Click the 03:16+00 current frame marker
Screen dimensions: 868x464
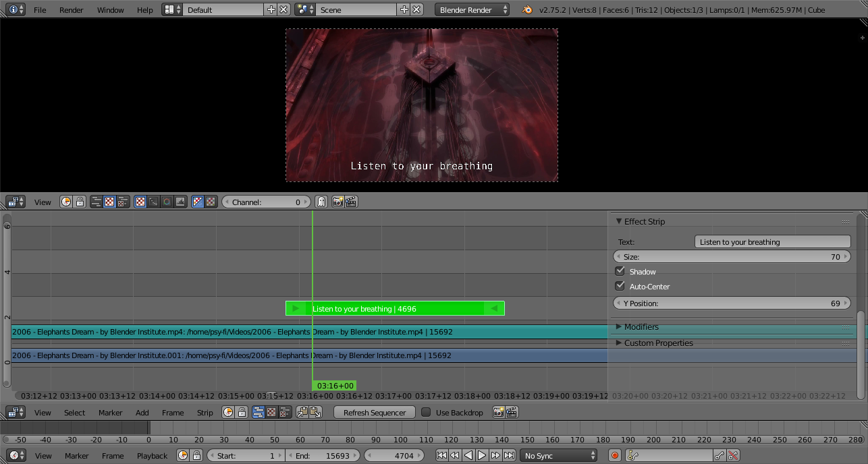pos(334,386)
